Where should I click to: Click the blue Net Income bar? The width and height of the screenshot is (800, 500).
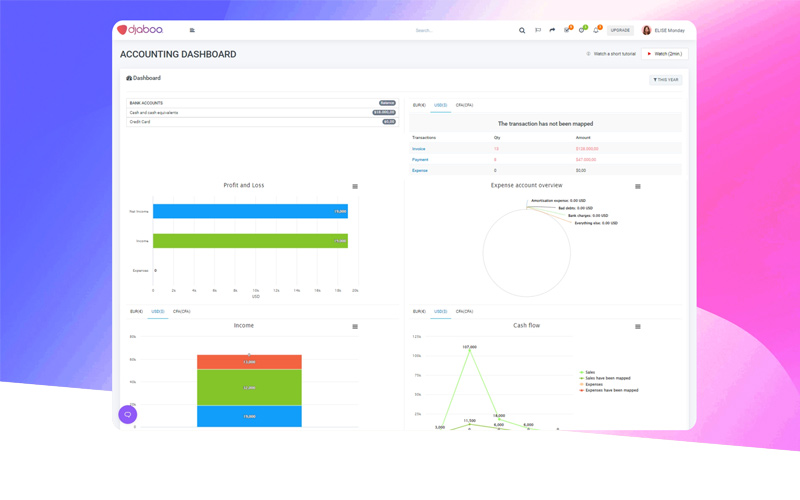[251, 211]
